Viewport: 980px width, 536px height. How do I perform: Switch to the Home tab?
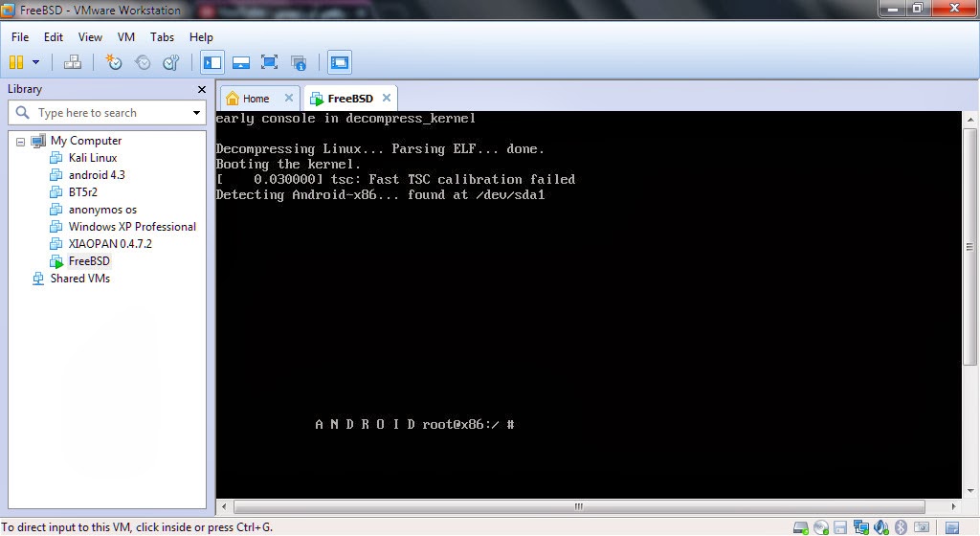point(256,98)
